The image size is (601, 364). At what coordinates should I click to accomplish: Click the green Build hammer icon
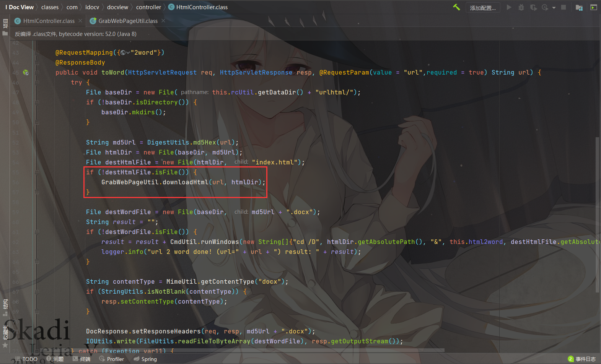[456, 7]
